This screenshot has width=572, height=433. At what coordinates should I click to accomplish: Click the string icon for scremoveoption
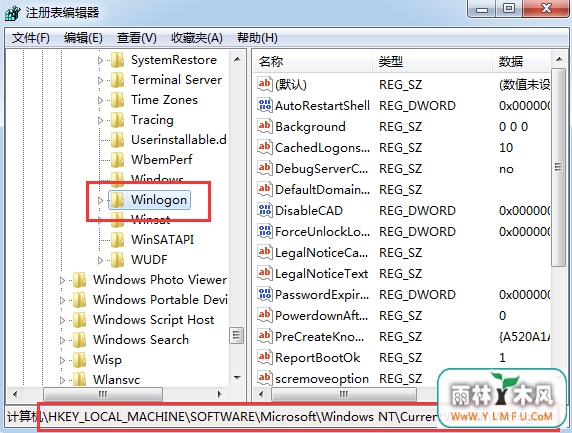264,378
